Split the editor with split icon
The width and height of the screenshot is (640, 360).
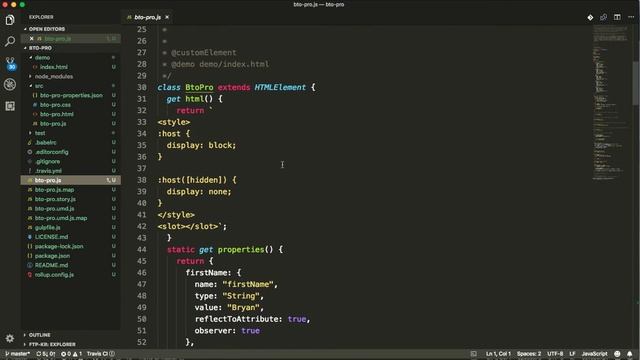[x=617, y=17]
